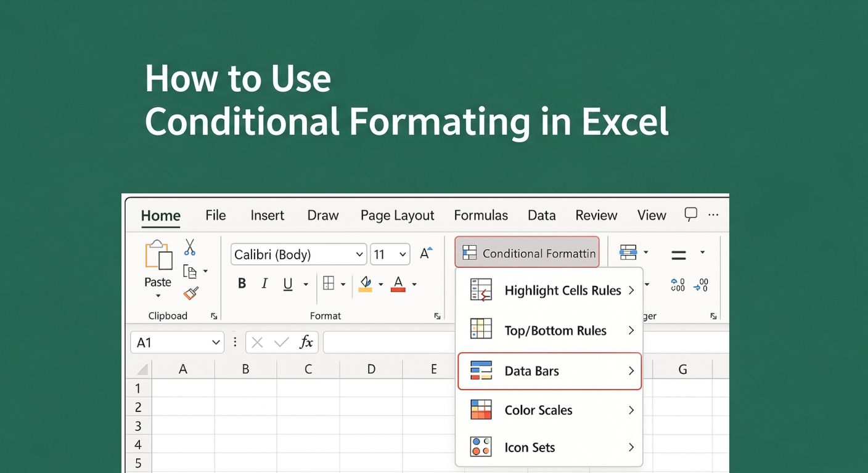Toggle bold formatting

coord(242,283)
